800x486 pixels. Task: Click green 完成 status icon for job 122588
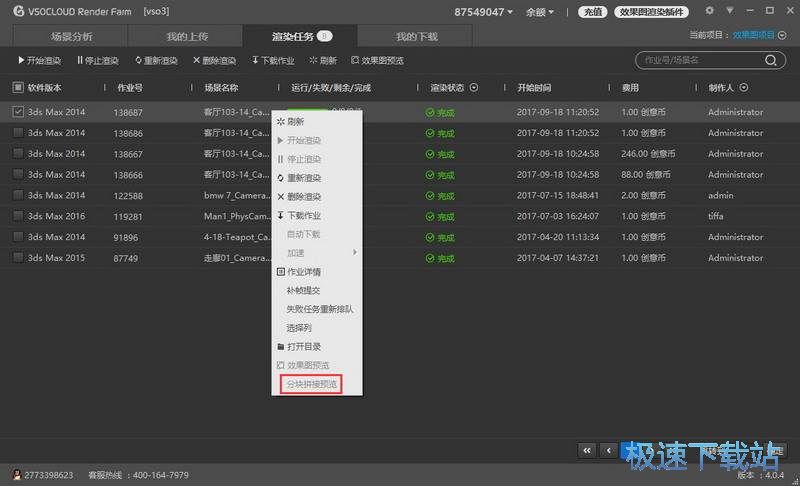430,196
